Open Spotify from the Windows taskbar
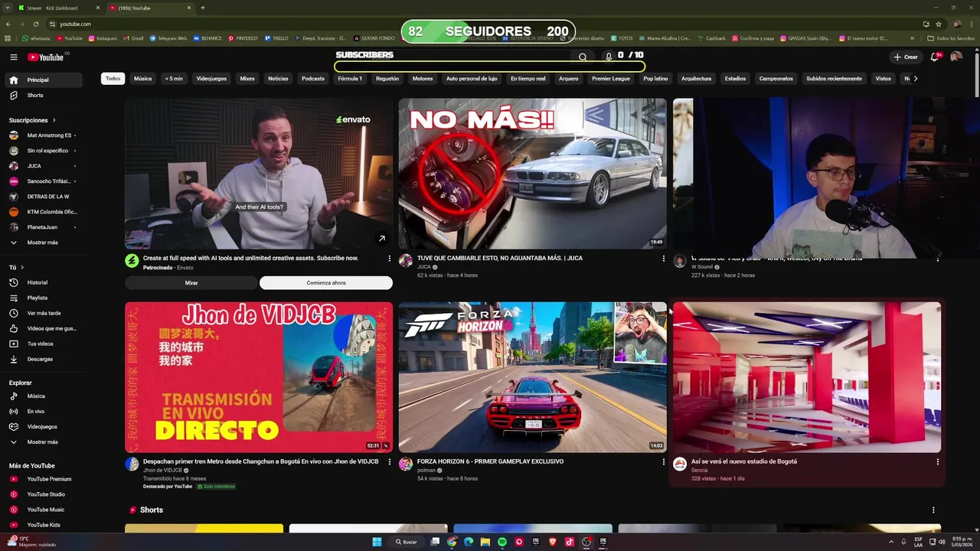This screenshot has width=980, height=551. pyautogui.click(x=501, y=542)
